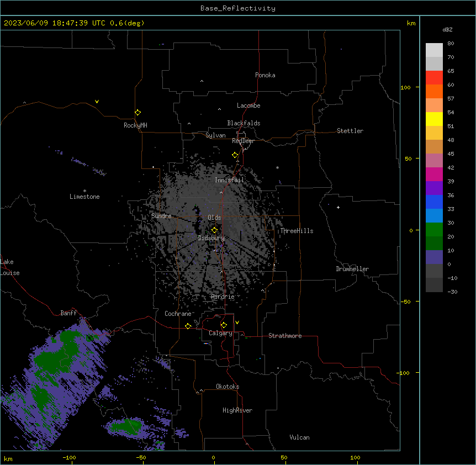The width and height of the screenshot is (476, 465).
Task: Select the Lacombe city label
Action: click(248, 105)
